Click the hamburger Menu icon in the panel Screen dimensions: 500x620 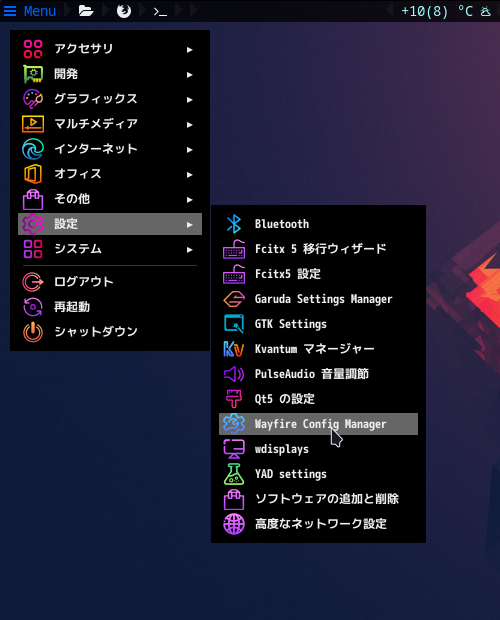pyautogui.click(x=10, y=11)
